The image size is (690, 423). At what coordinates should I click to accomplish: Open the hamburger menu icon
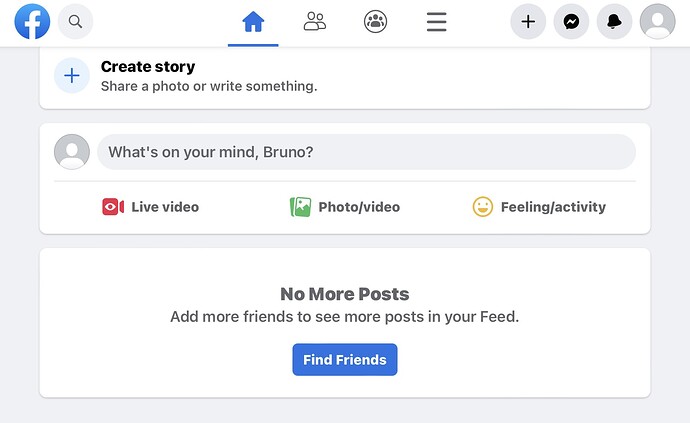436,21
